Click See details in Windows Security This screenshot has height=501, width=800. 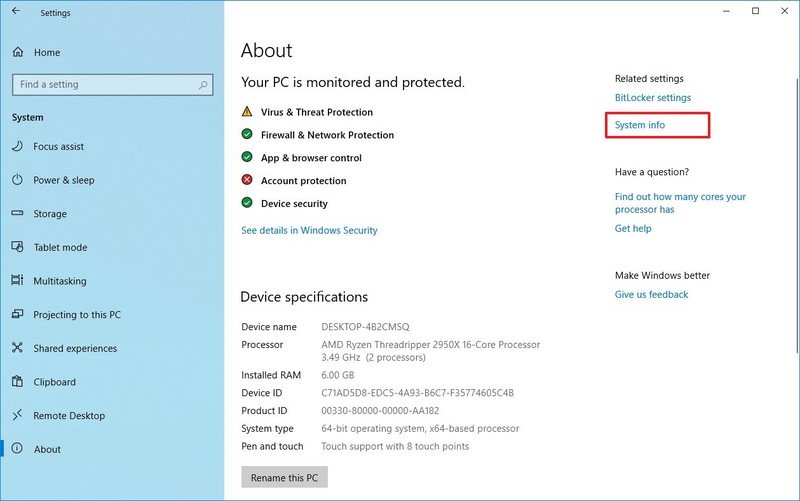point(309,230)
